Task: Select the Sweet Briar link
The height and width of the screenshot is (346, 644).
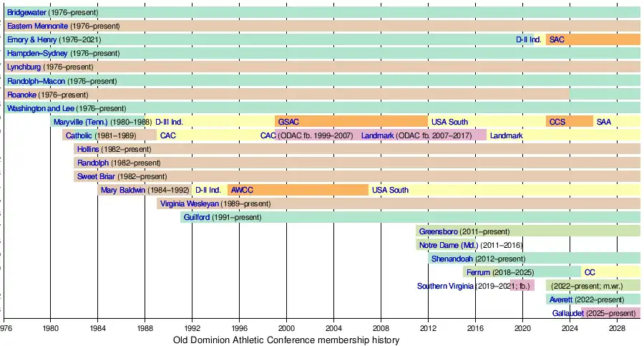Action: (97, 176)
